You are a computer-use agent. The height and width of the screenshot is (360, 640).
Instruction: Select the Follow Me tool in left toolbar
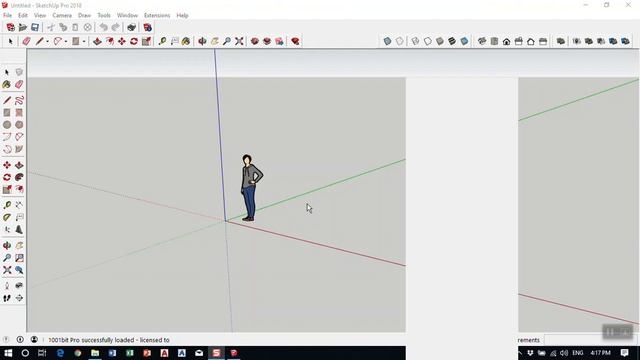(x=19, y=178)
